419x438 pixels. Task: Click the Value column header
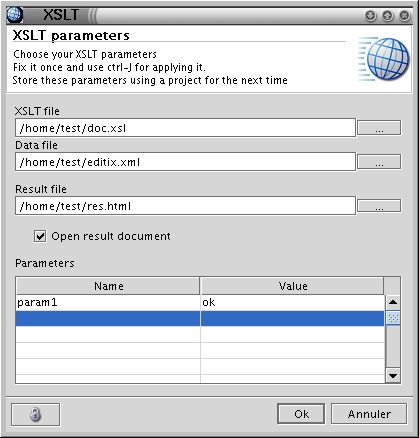[x=292, y=286]
